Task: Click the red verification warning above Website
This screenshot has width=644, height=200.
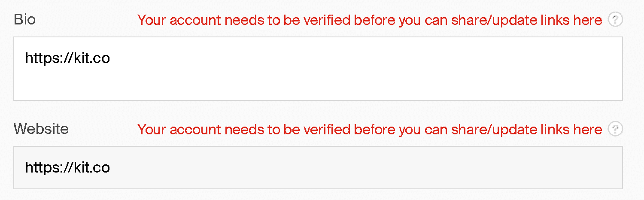Action: pyautogui.click(x=369, y=130)
